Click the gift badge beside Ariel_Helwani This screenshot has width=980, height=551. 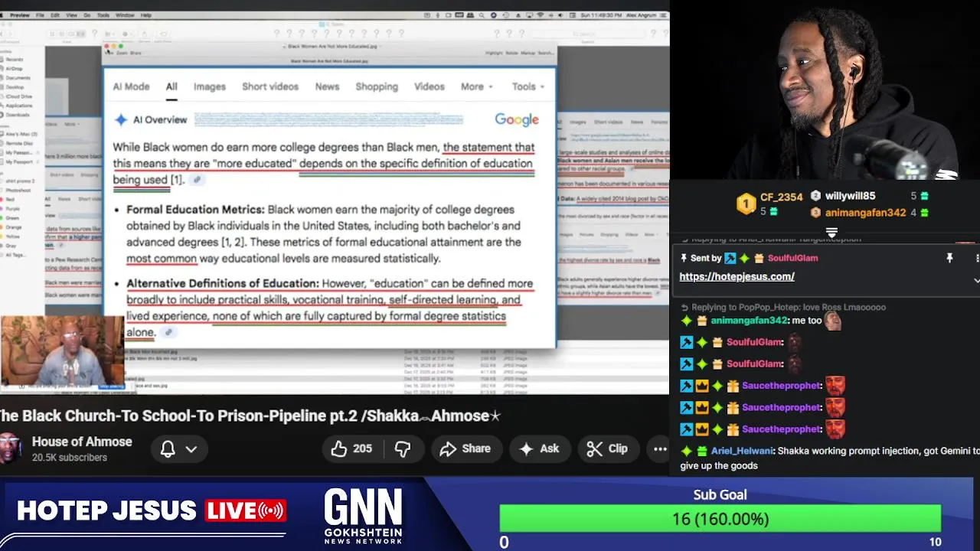tap(701, 452)
